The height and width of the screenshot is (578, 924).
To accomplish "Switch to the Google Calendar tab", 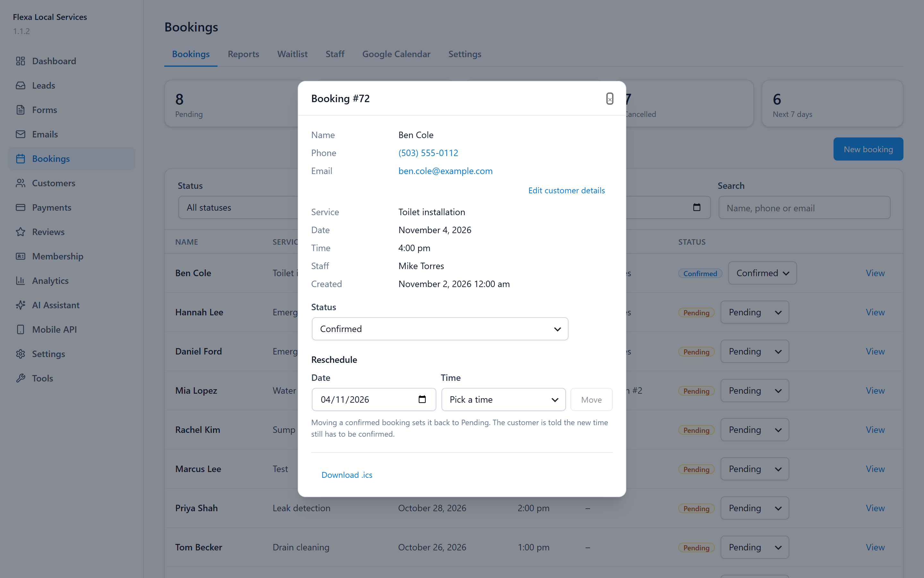I will pyautogui.click(x=396, y=54).
